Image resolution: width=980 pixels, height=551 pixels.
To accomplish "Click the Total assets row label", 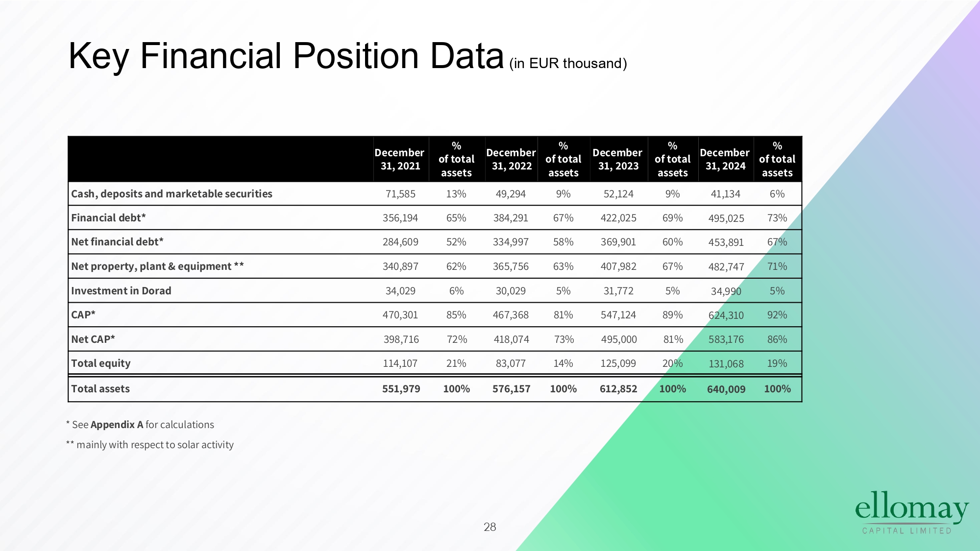I will point(100,389).
